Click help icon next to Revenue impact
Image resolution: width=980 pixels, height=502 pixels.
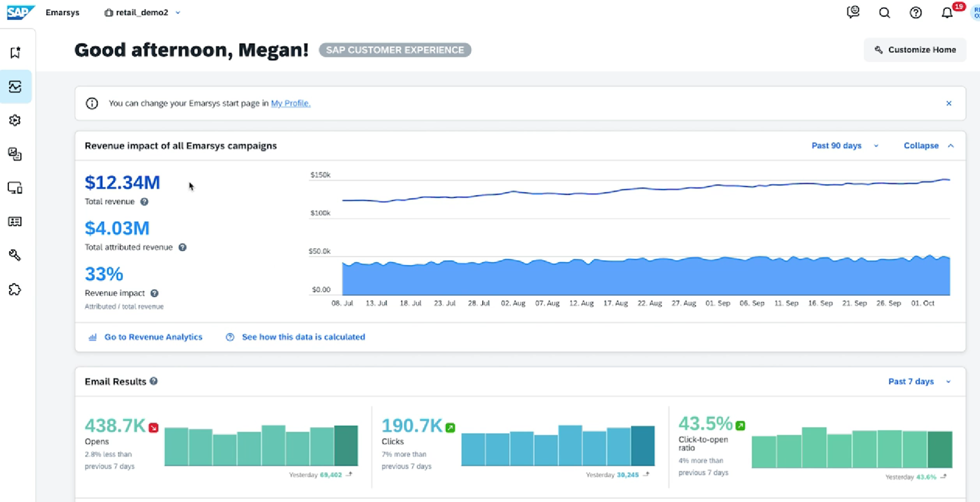point(154,293)
